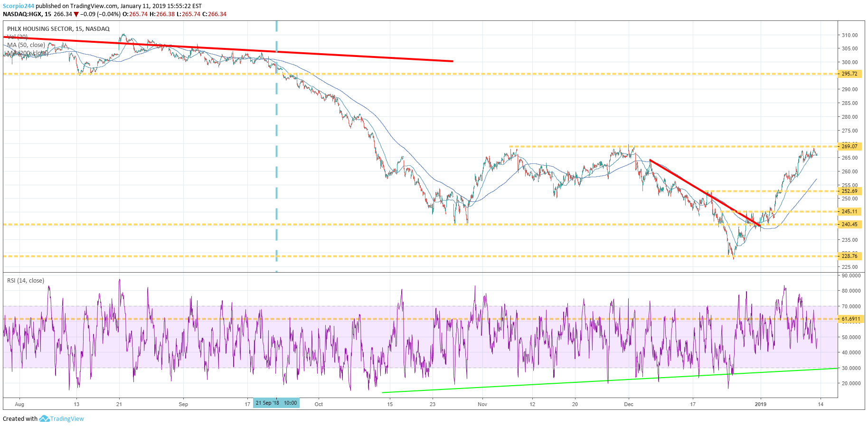This screenshot has width=868, height=427.
Task: Click the 300.00 price axis value
Action: [x=849, y=62]
